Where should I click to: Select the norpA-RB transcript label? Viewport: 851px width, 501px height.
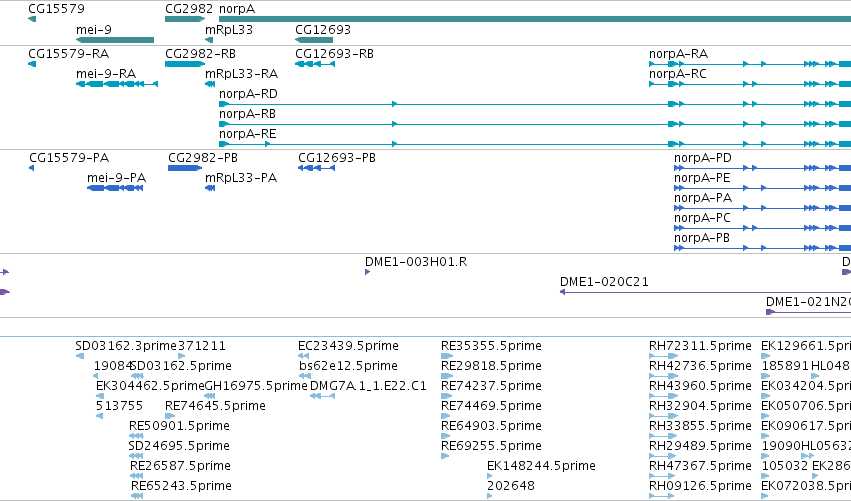(x=247, y=114)
